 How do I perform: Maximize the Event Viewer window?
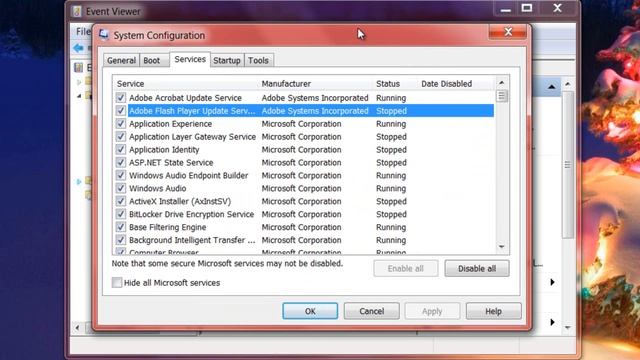coord(527,8)
